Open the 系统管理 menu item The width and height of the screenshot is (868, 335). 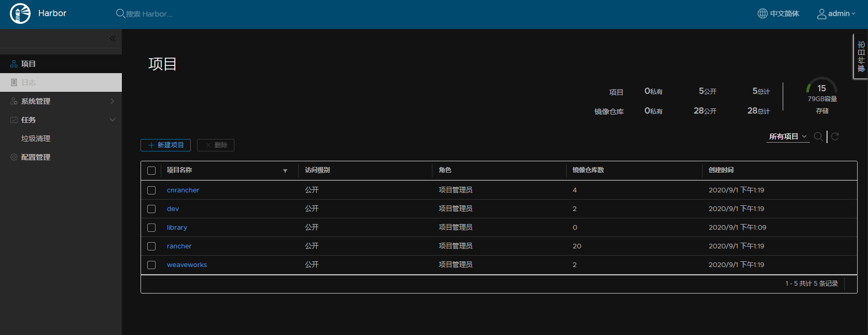pos(61,101)
